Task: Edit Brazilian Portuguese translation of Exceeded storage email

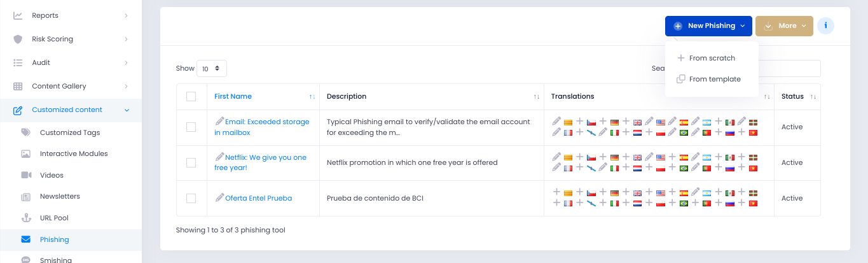Action: 672,132
